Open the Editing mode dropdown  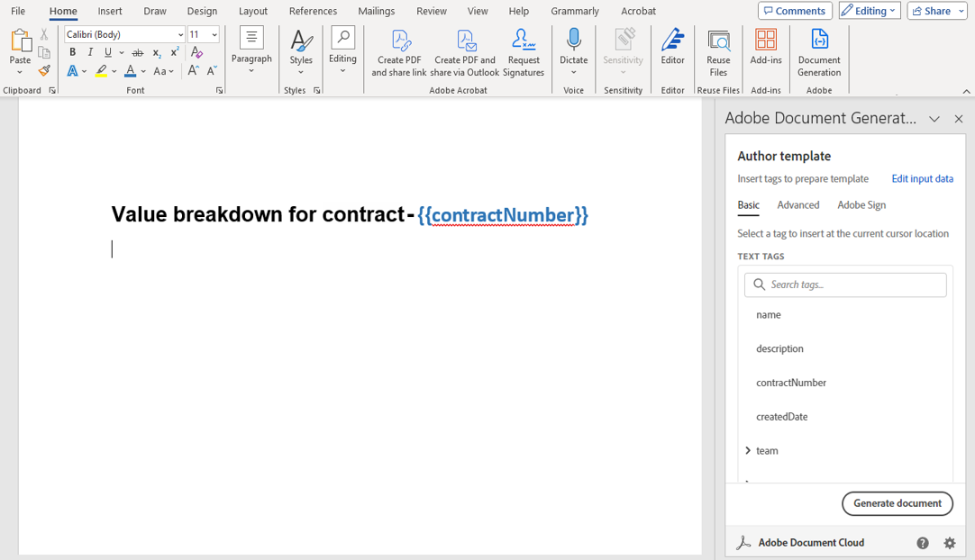click(869, 10)
